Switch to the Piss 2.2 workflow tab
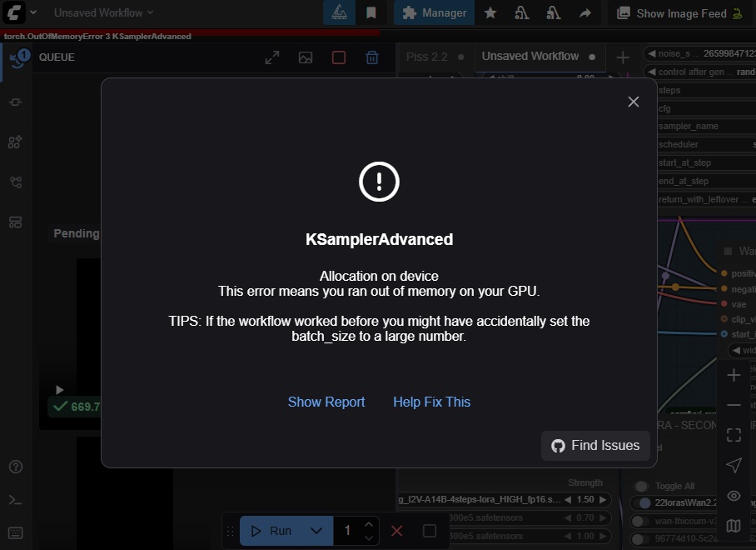This screenshot has width=756, height=550. 426,57
